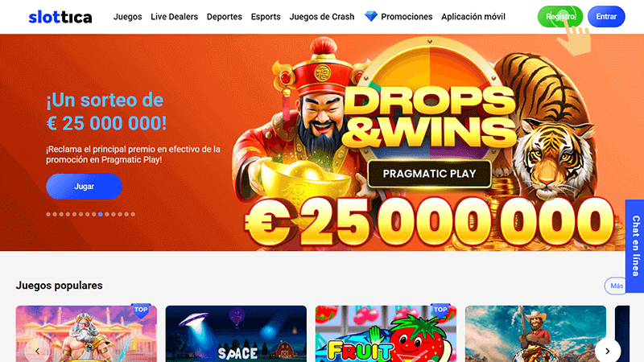The image size is (644, 362).
Task: Open the Chat en línea side tab
Action: (635, 245)
